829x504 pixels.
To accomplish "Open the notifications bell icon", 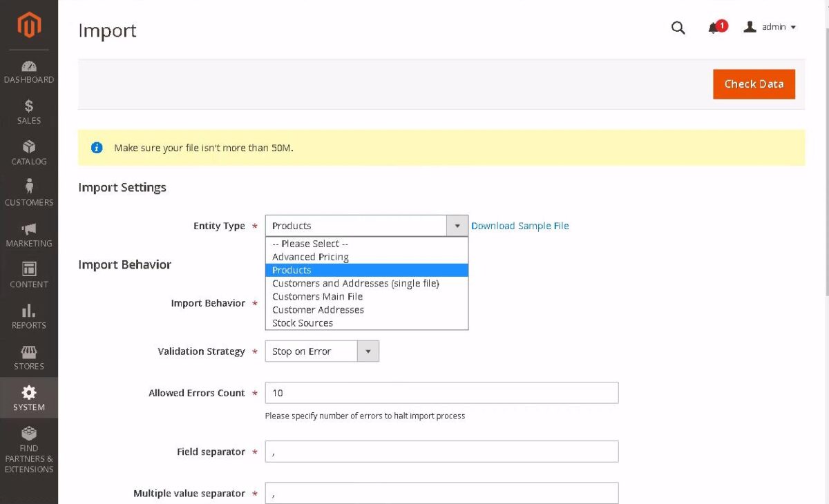I will pyautogui.click(x=714, y=28).
